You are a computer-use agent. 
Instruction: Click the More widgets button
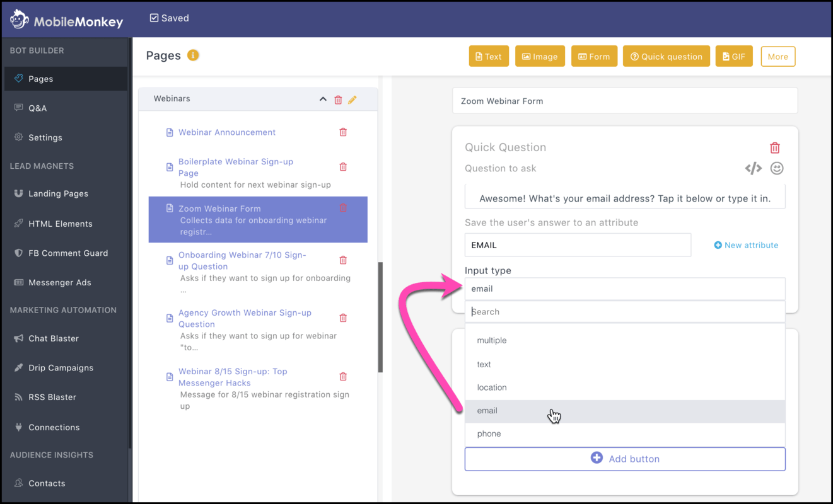click(778, 56)
